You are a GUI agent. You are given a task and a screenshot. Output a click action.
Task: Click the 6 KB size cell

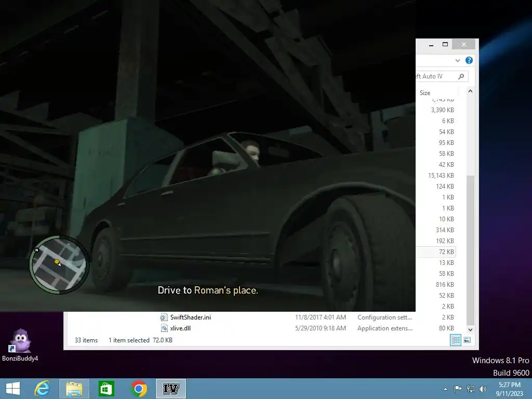click(x=447, y=121)
